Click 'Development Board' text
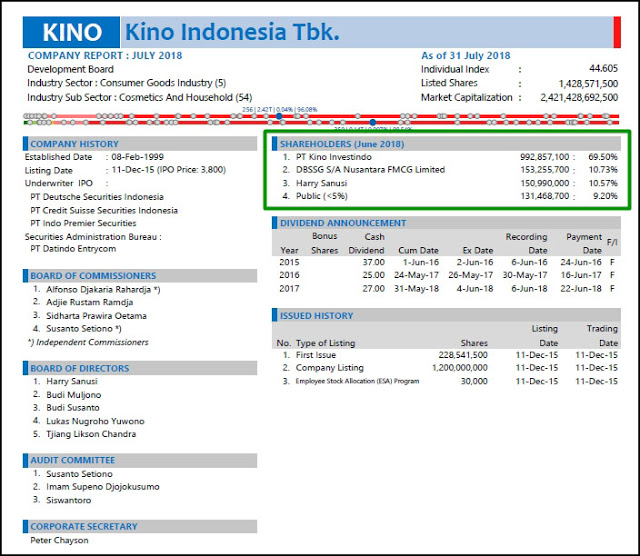 pyautogui.click(x=70, y=69)
